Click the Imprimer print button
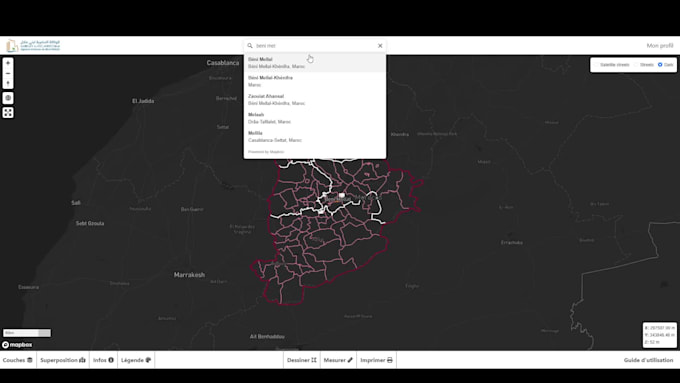This screenshot has height=383, width=680. click(376, 360)
